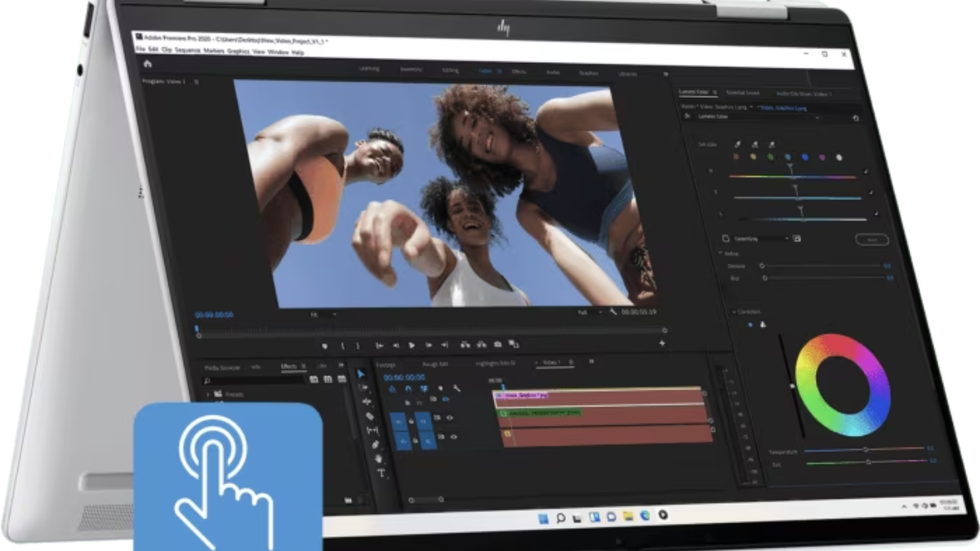Open the Comparison View button
Image resolution: width=980 pixels, height=551 pixels.
click(x=514, y=344)
